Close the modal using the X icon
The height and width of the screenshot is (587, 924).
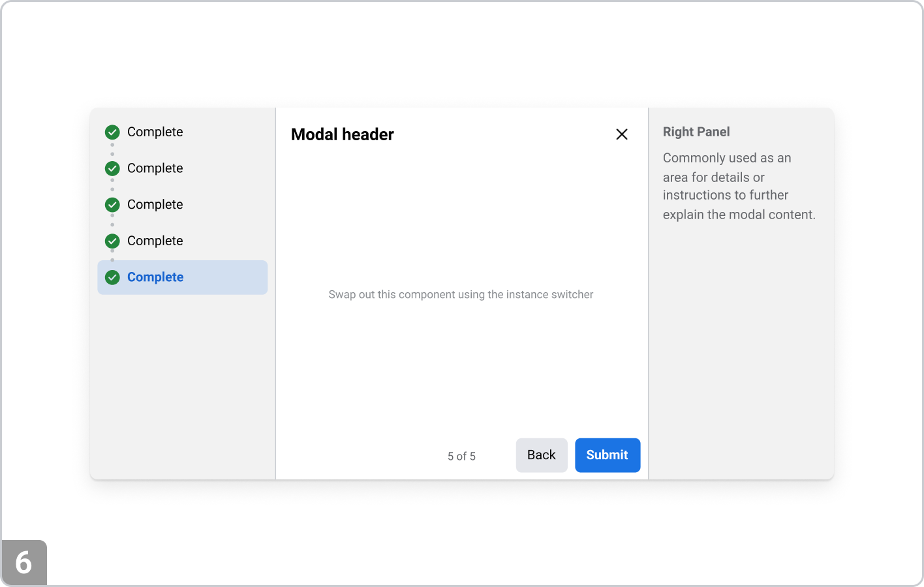[622, 134]
